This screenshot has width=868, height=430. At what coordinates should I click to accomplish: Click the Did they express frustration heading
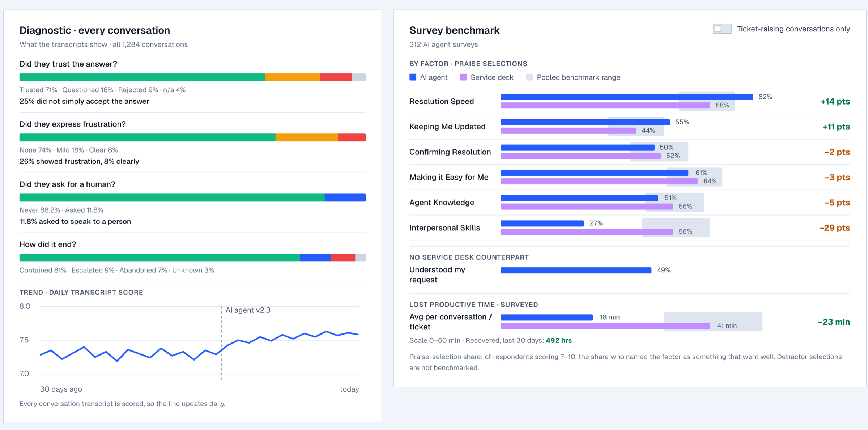73,124
